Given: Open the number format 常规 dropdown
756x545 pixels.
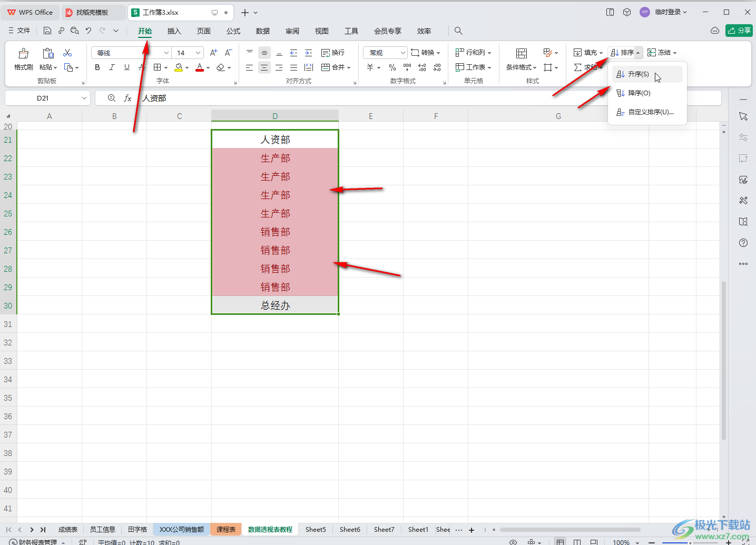Looking at the screenshot, I should 403,53.
